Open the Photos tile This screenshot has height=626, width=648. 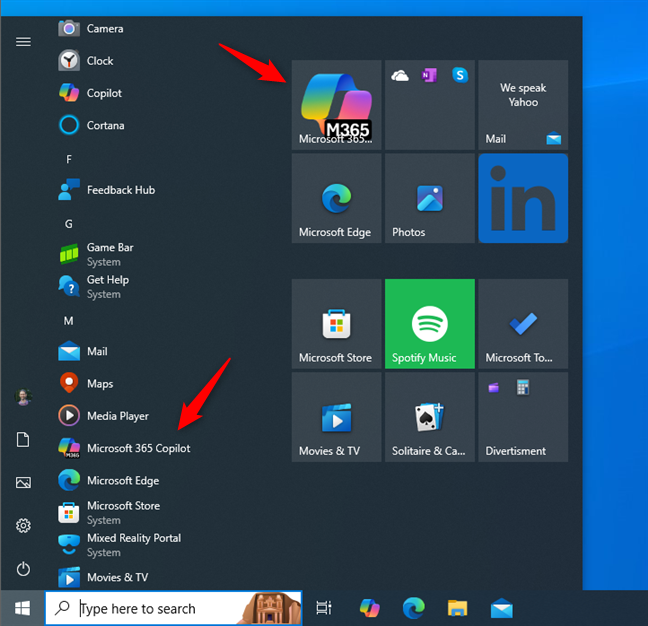[x=430, y=198]
